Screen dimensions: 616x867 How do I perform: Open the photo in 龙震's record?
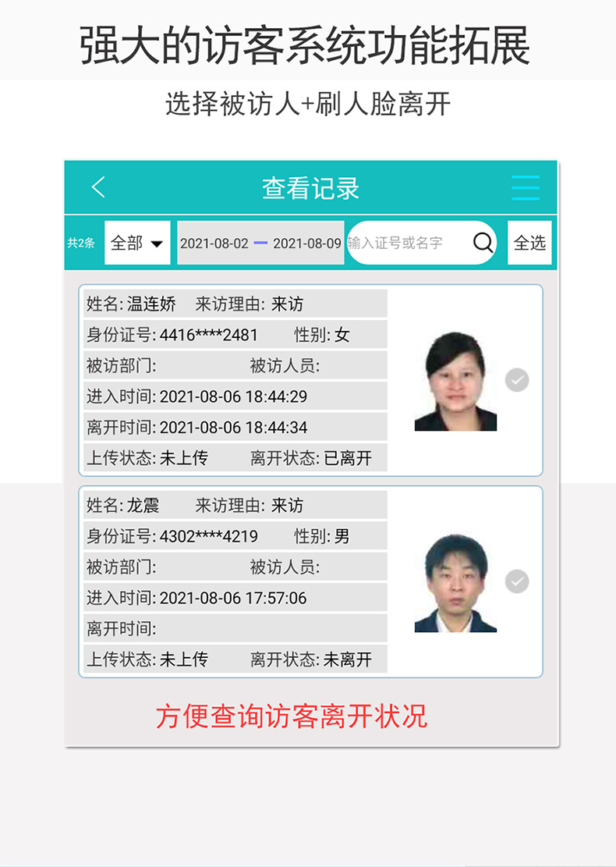coord(455,583)
